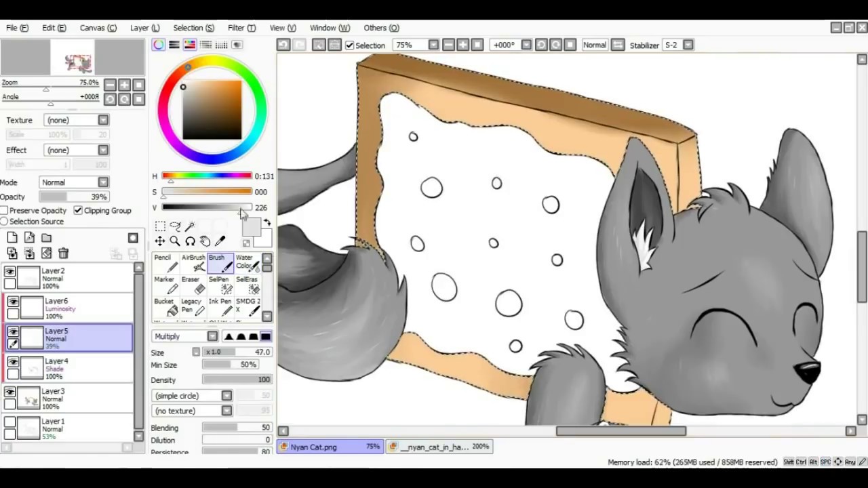
Task: Open the Filter menu
Action: coord(241,28)
